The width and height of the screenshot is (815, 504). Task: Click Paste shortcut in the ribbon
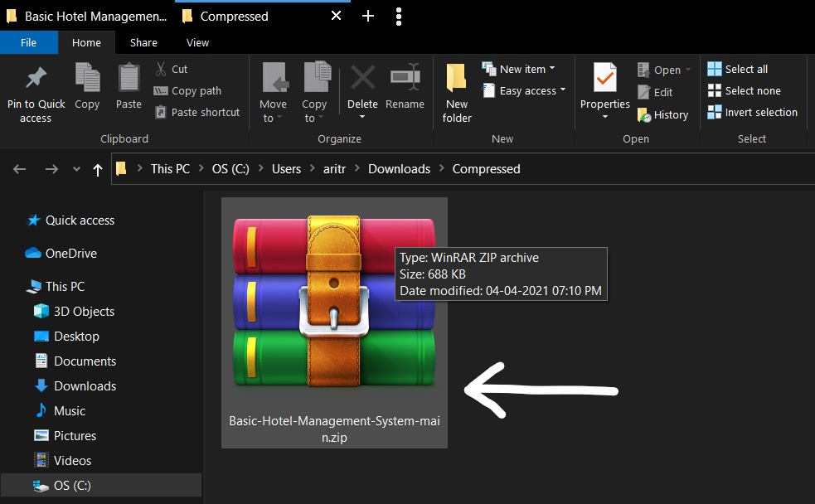(197, 112)
